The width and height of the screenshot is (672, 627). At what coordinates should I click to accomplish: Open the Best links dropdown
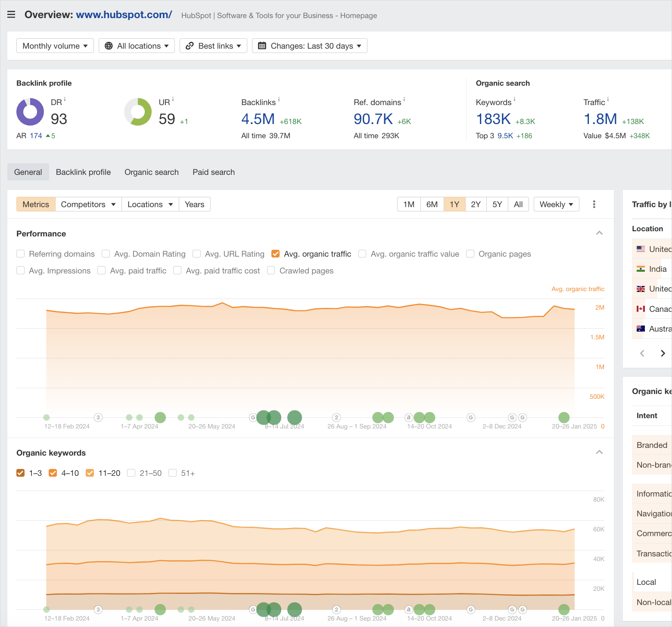pyautogui.click(x=213, y=46)
